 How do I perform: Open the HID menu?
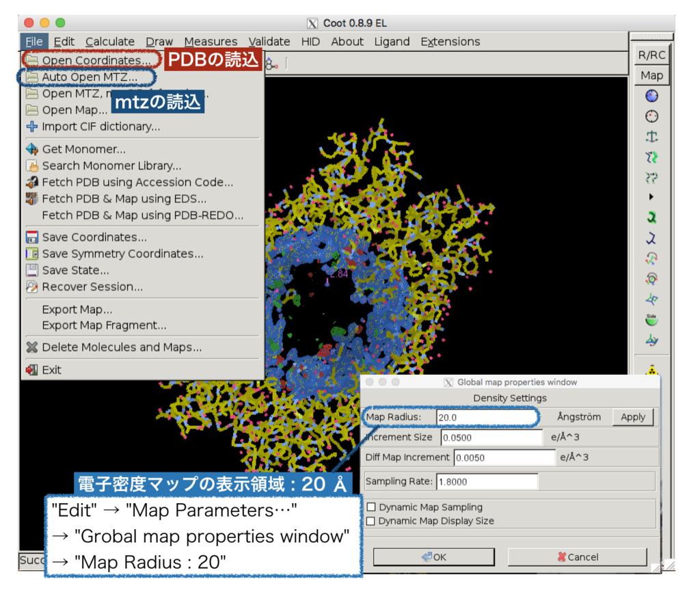tap(310, 42)
